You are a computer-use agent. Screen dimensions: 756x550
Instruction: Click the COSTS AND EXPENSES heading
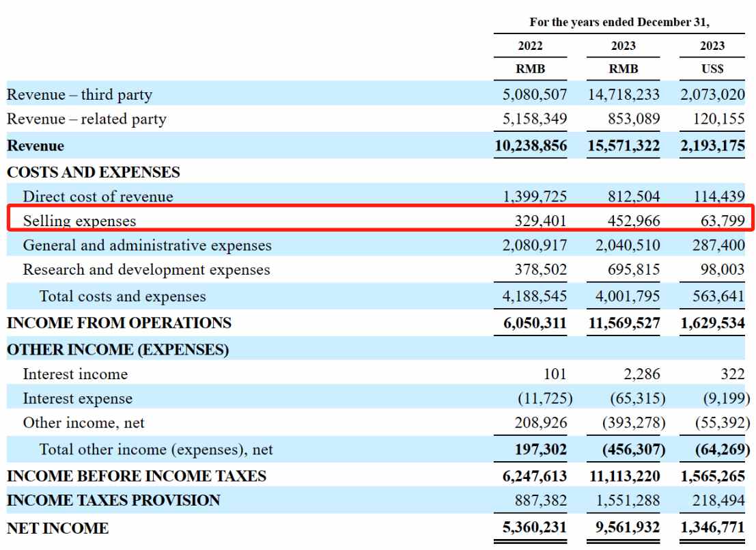click(x=94, y=172)
